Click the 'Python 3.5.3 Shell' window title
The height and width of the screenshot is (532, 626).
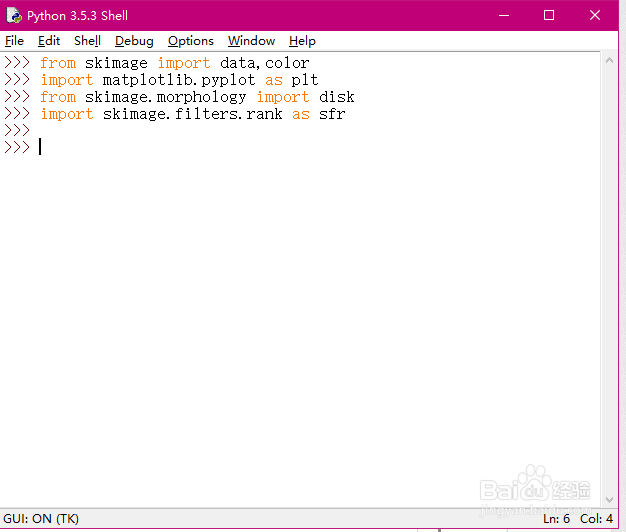(77, 16)
